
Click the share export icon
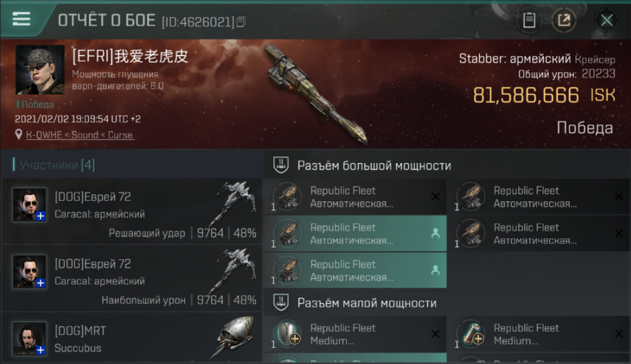pos(564,20)
